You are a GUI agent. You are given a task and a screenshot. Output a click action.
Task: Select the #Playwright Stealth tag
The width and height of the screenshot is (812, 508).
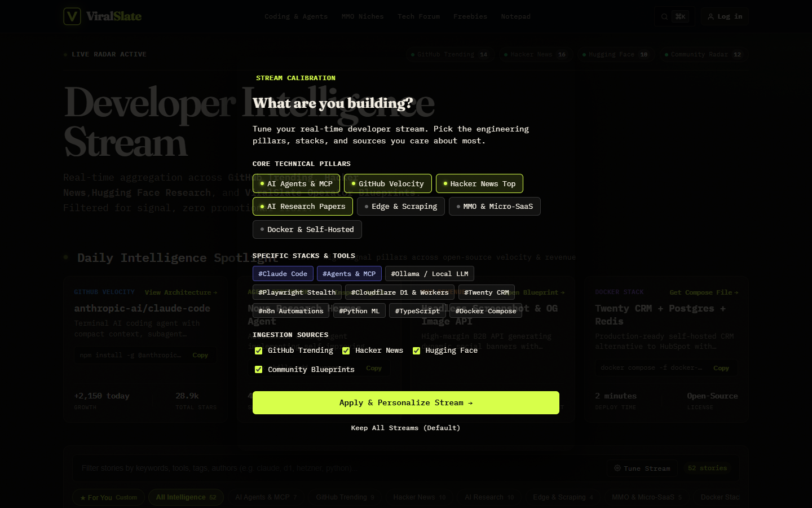[297, 292]
